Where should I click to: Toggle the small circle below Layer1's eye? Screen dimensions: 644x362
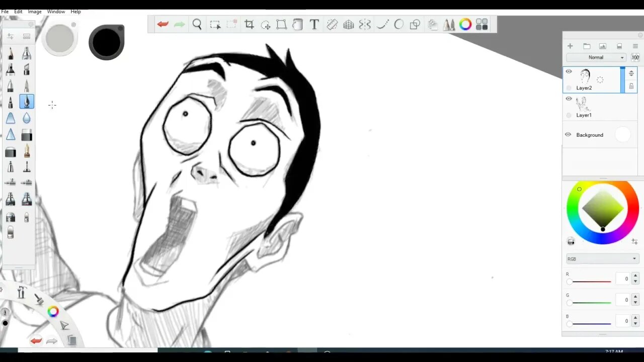569,115
